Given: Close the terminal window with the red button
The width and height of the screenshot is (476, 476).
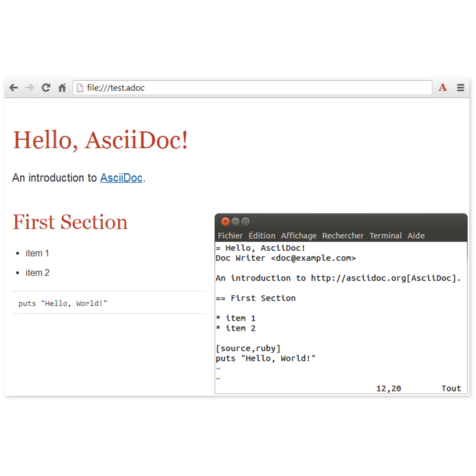Looking at the screenshot, I should click(225, 222).
